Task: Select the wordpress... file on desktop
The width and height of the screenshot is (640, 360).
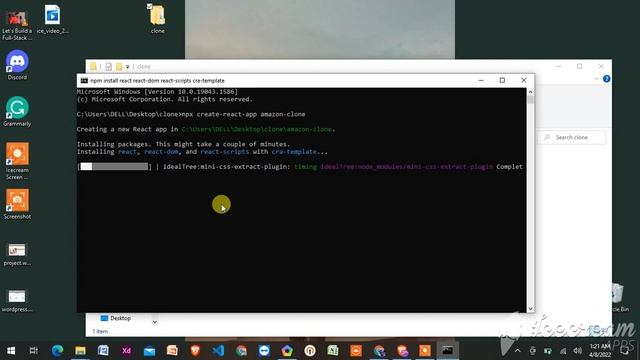Action: point(17,300)
